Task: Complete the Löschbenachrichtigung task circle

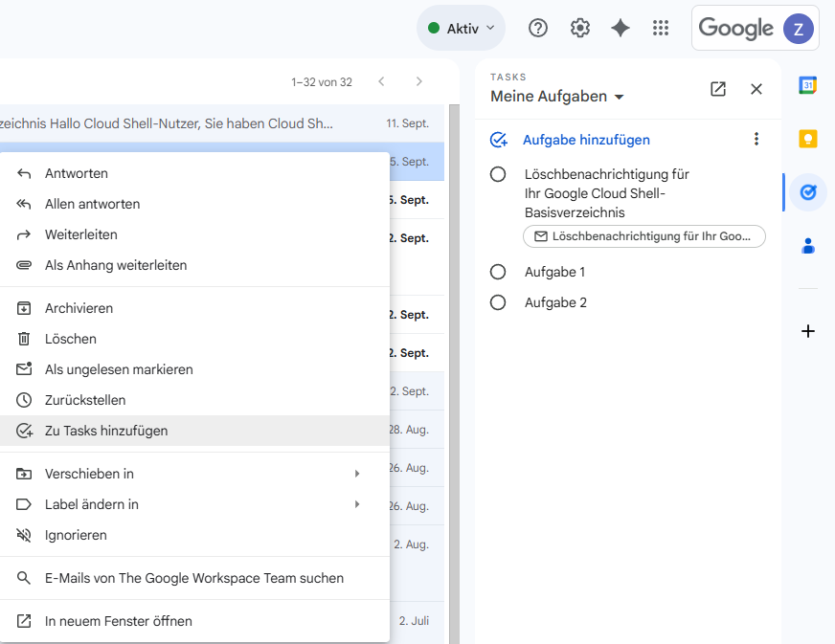Action: point(498,174)
